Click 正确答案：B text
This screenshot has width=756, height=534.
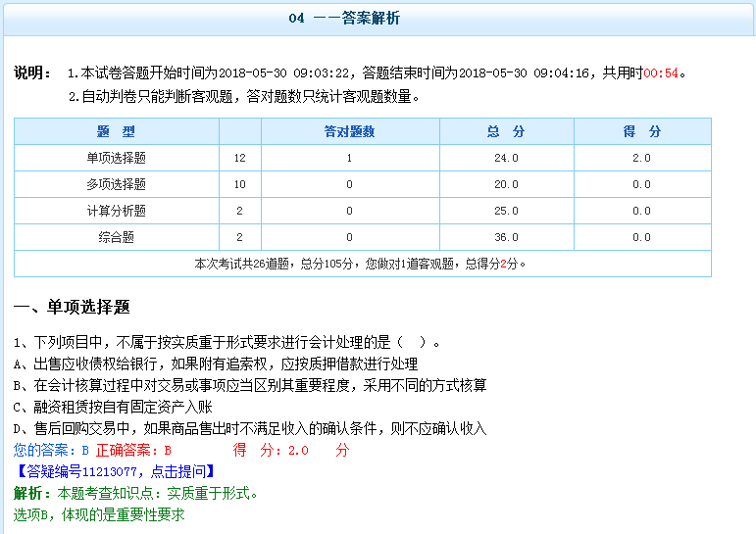[133, 450]
